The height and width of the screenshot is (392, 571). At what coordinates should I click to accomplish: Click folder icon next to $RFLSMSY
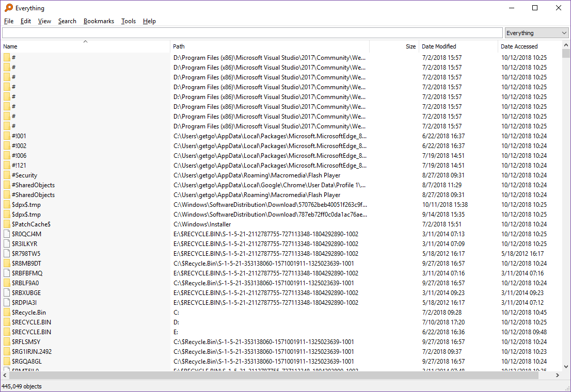coord(7,342)
